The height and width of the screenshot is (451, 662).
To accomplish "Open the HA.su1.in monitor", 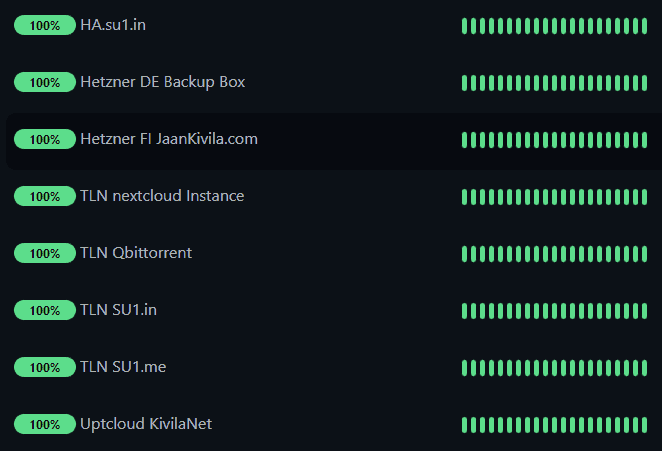I will pos(113,25).
